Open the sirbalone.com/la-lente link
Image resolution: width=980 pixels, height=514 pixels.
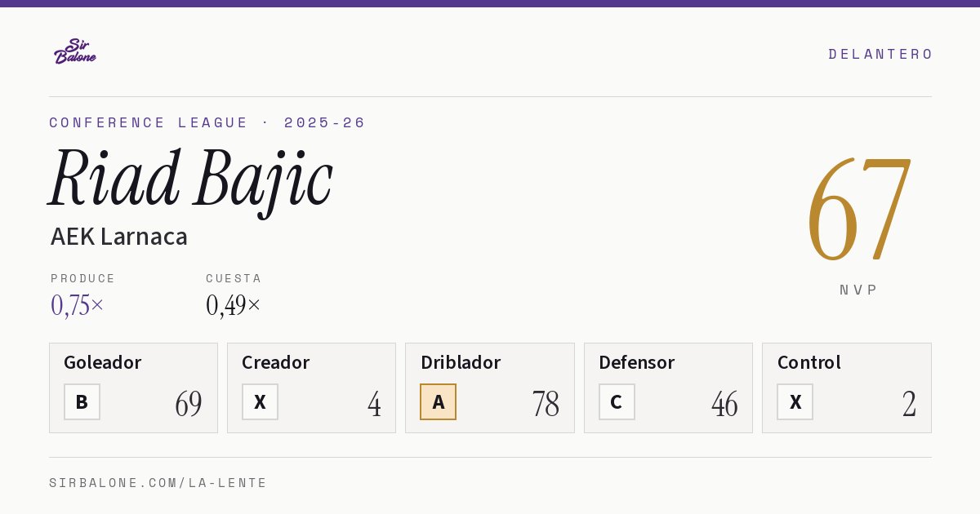[158, 483]
